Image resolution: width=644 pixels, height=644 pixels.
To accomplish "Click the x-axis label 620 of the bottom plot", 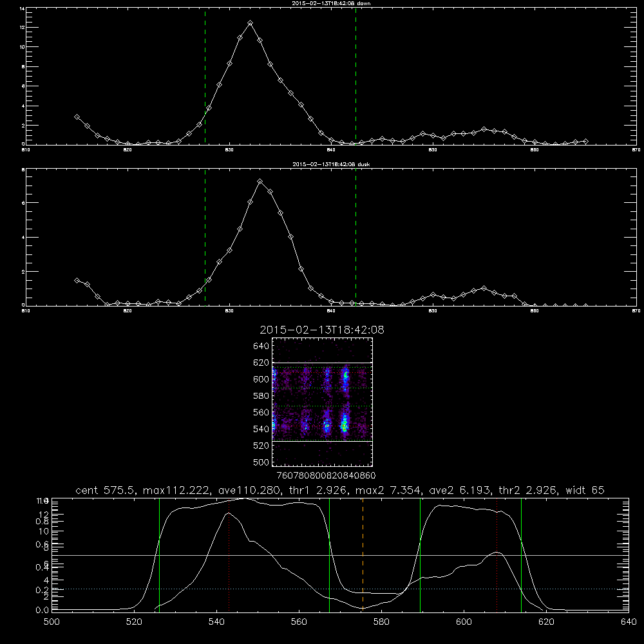I will pyautogui.click(x=546, y=622).
